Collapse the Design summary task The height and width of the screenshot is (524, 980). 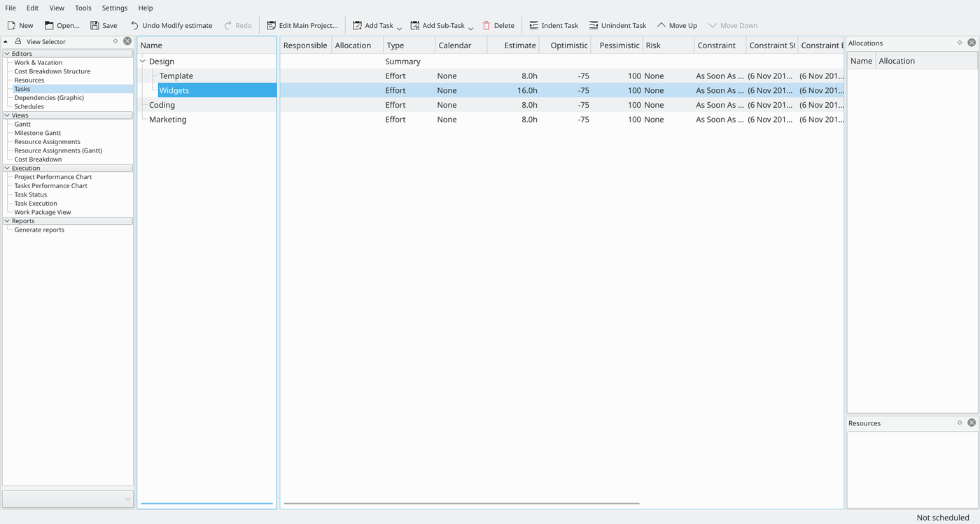[x=142, y=61]
